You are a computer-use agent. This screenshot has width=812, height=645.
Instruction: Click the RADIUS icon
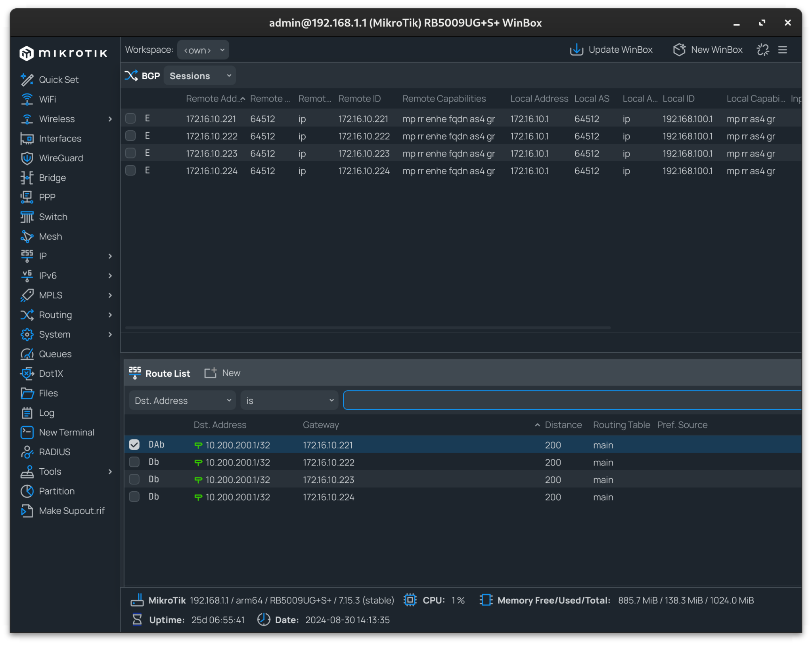click(x=27, y=452)
